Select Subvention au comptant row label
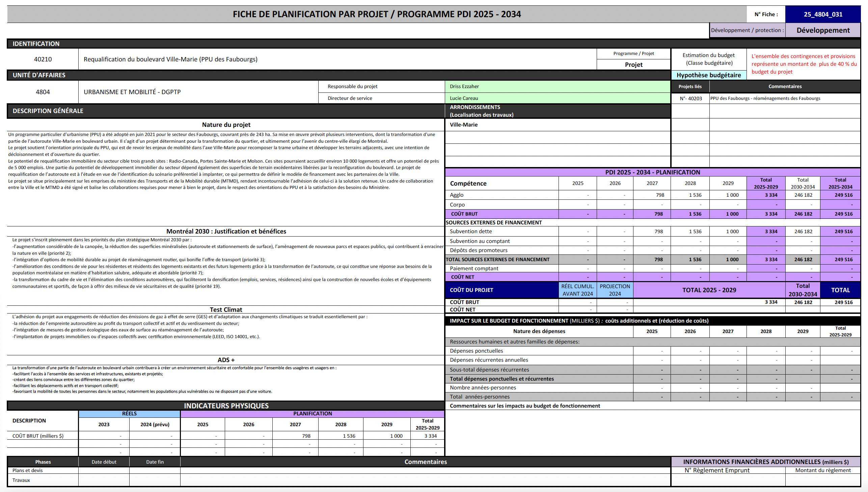The height and width of the screenshot is (492, 868). point(480,241)
